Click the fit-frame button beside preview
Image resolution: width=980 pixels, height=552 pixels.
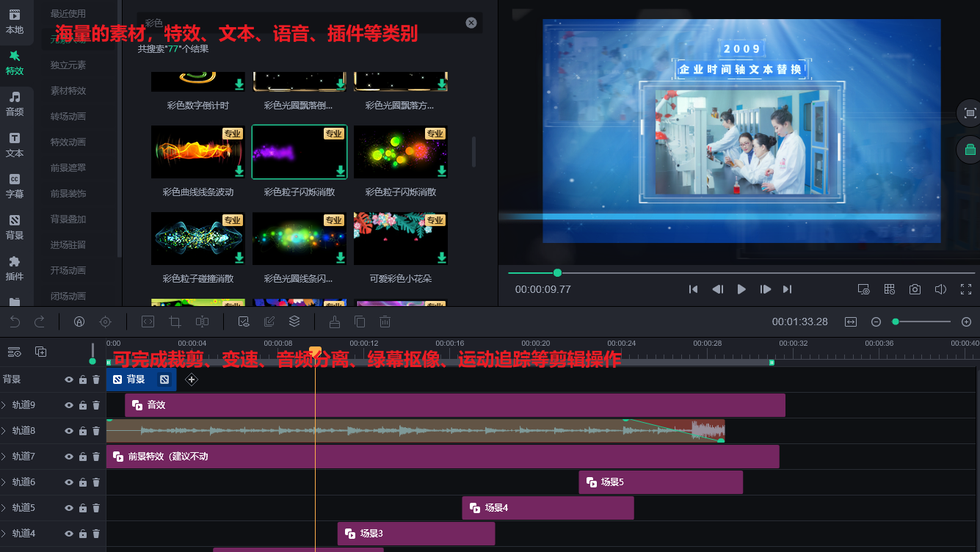pyautogui.click(x=970, y=113)
